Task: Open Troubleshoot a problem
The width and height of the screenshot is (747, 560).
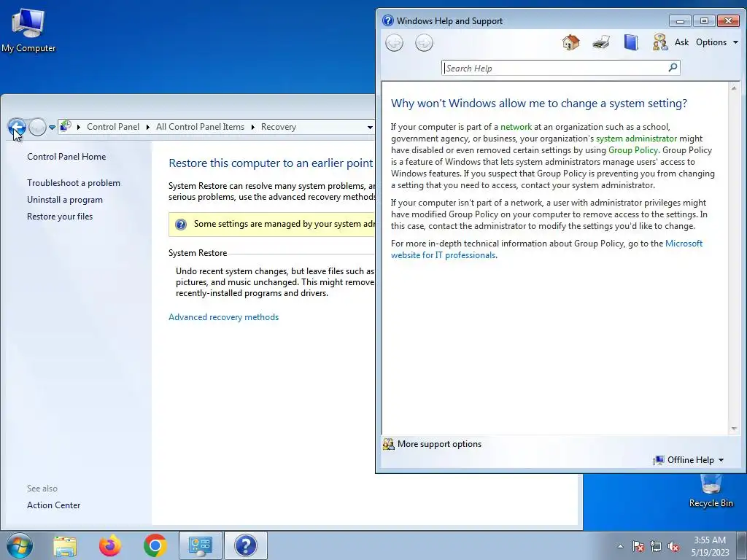Action: click(x=74, y=183)
